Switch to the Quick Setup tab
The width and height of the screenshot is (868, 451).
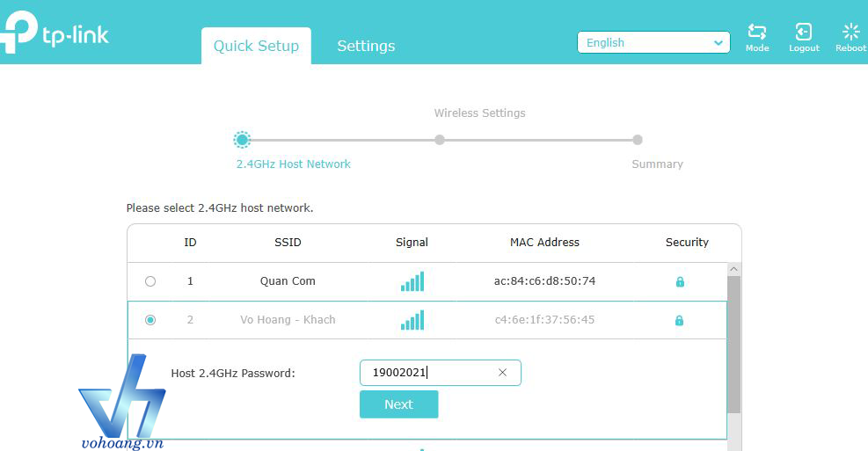click(256, 46)
